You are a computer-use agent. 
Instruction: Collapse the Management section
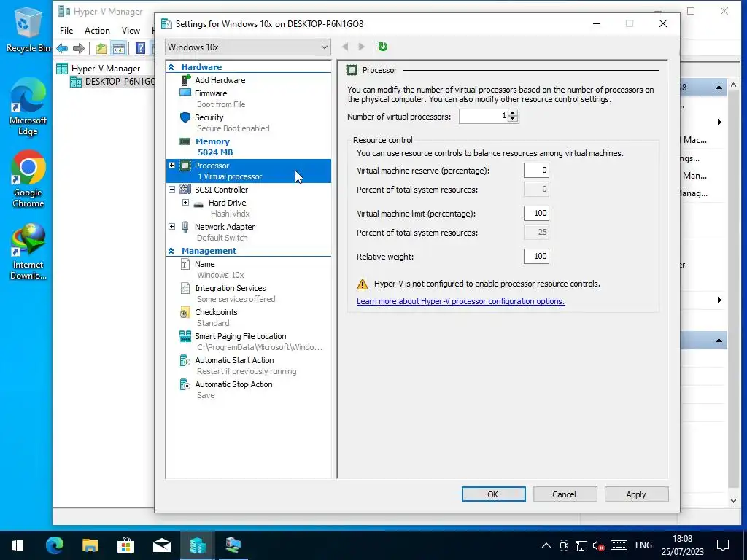point(171,251)
